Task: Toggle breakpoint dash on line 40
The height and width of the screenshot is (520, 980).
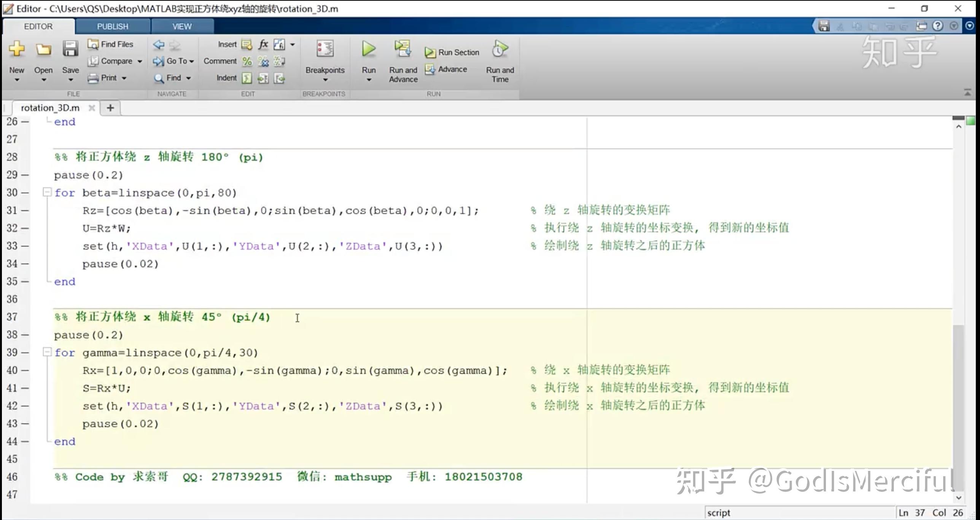Action: 25,370
